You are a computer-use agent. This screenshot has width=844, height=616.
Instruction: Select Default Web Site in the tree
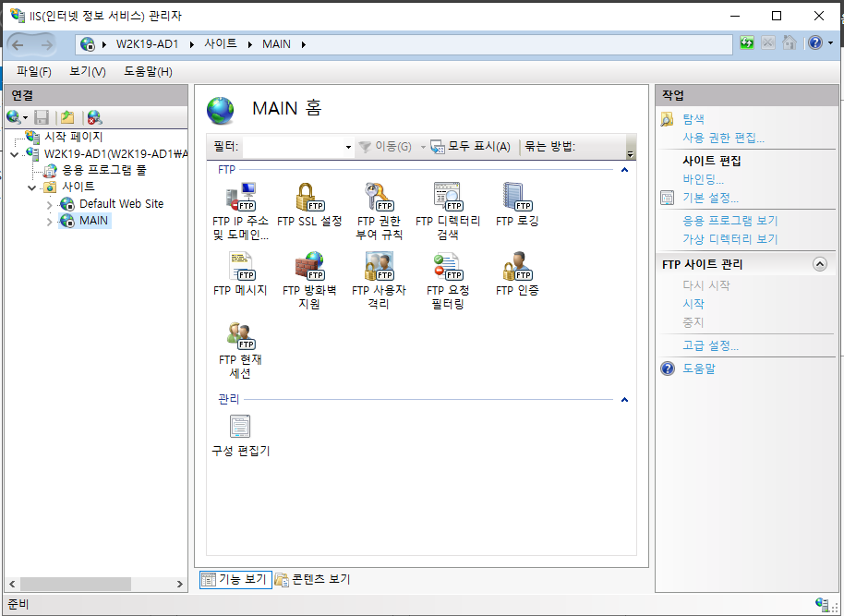(122, 203)
